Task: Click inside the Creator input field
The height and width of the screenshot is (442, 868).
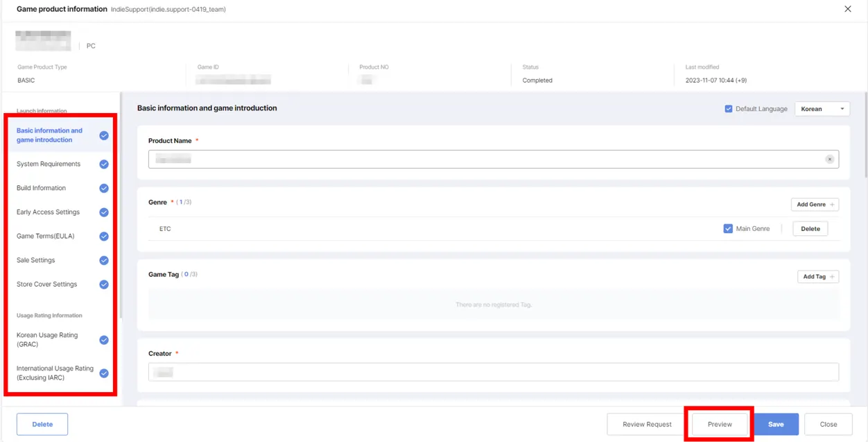Action: (493, 372)
